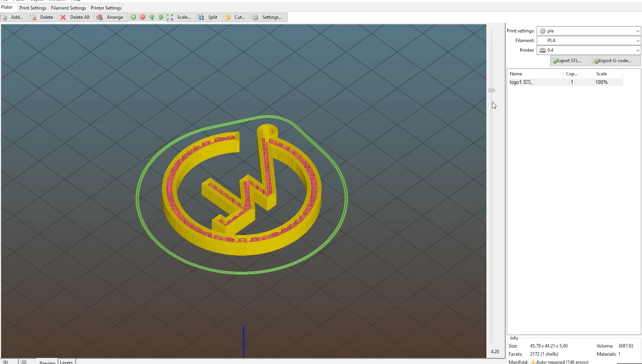Click the Name column header

[x=535, y=74]
